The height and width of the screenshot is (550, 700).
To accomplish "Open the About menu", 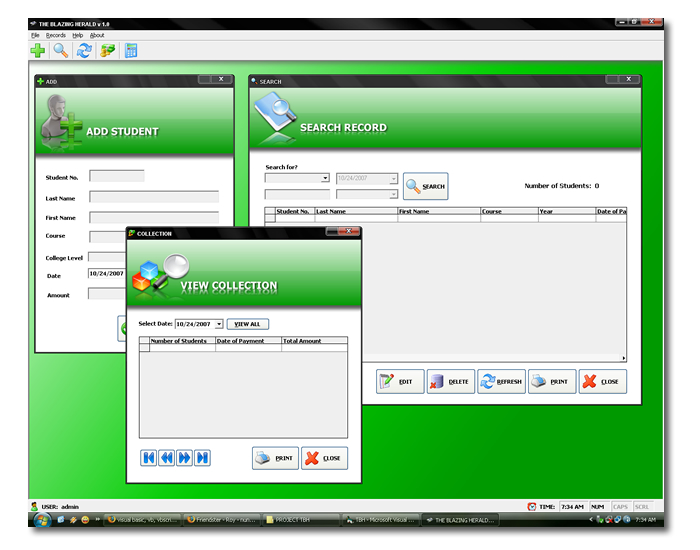I will coord(97,35).
